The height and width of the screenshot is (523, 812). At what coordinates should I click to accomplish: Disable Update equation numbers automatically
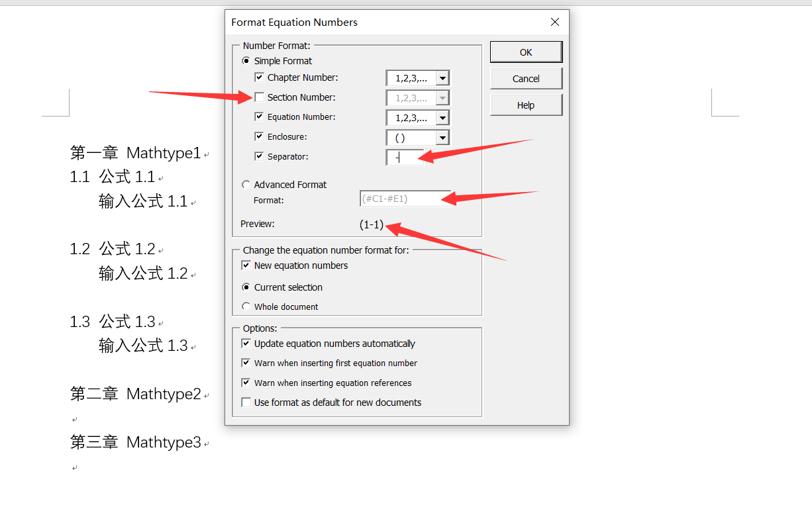point(246,343)
